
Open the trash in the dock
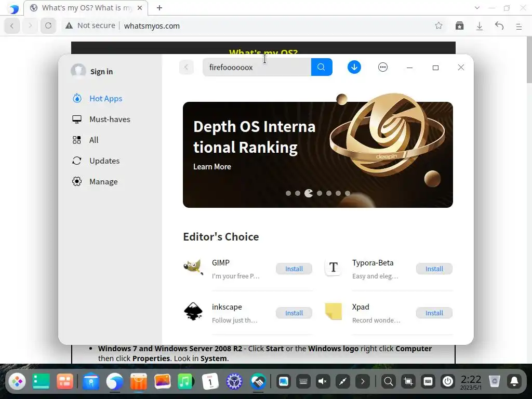coord(495,382)
